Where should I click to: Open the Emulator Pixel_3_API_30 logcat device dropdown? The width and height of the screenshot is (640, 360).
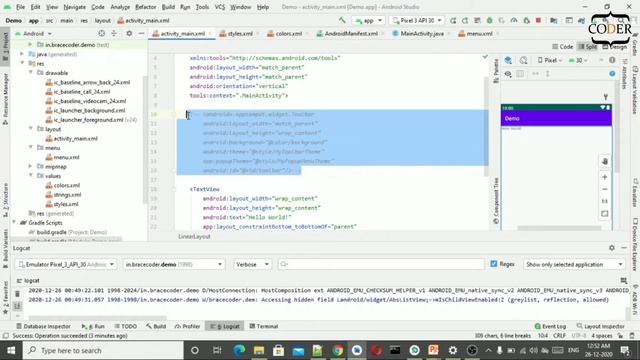[66, 264]
